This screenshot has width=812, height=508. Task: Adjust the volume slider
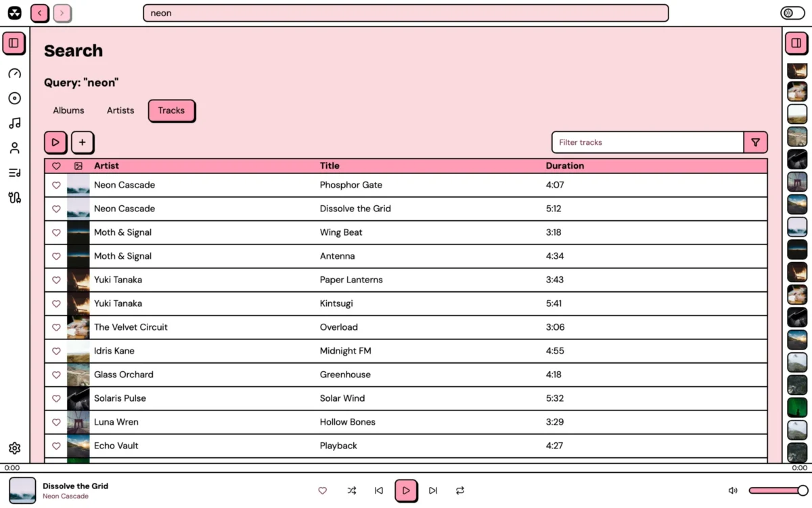pos(778,490)
